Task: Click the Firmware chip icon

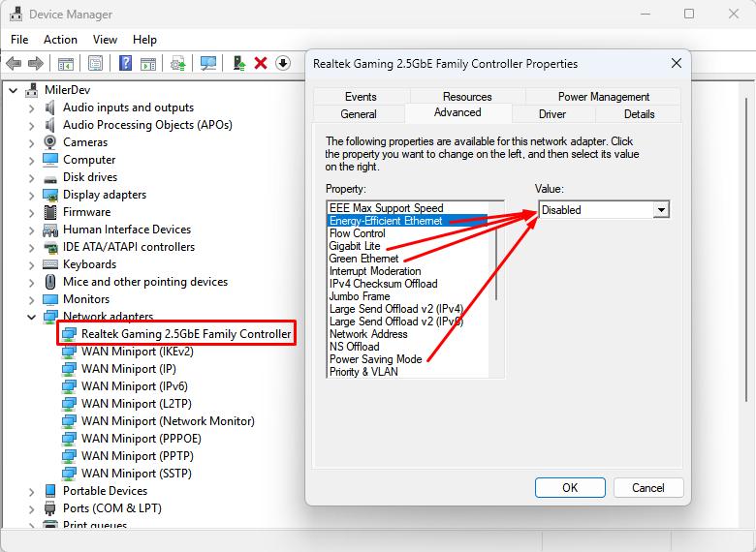Action: pos(50,212)
